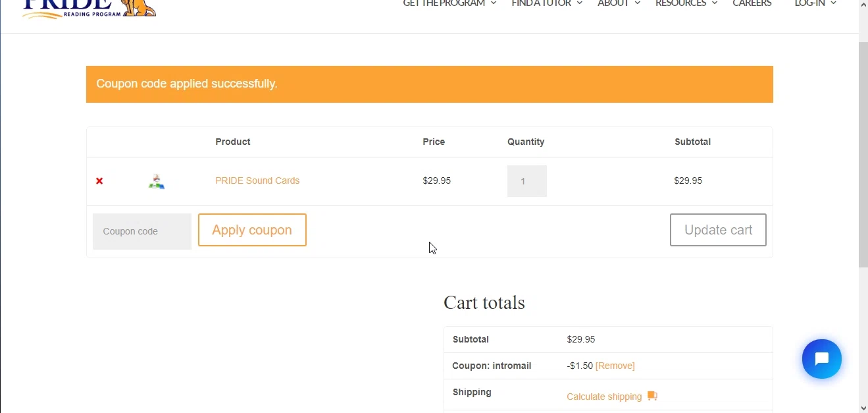Viewport: 868px width, 413px height.
Task: Remove the intromail coupon
Action: pos(615,366)
